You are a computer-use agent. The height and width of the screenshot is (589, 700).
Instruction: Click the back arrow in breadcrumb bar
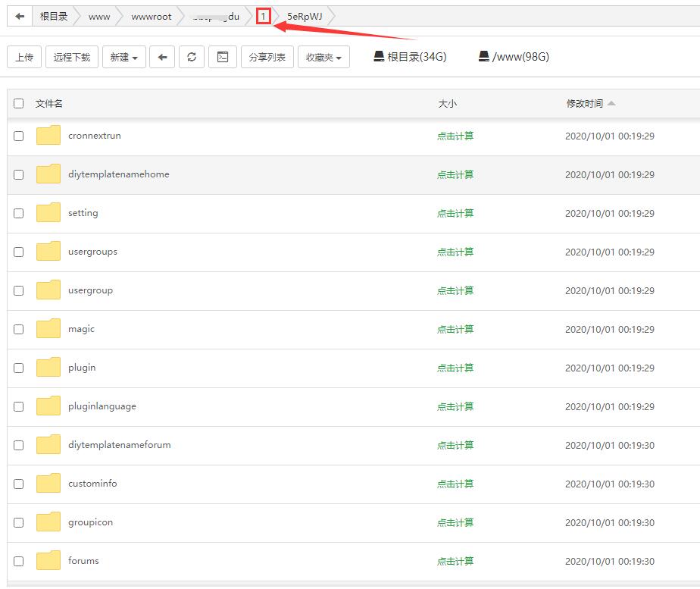pyautogui.click(x=20, y=17)
